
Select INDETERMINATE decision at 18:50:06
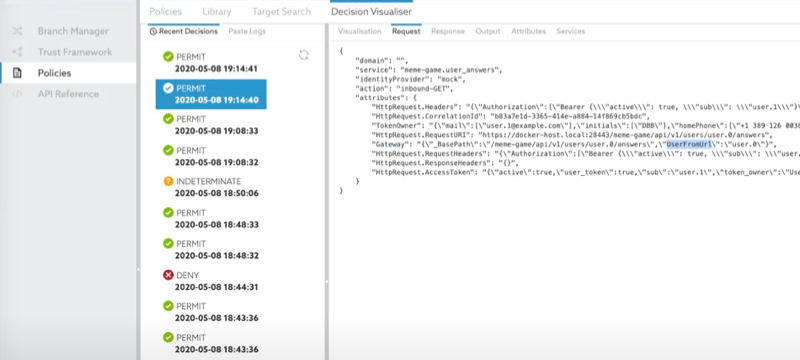(211, 188)
